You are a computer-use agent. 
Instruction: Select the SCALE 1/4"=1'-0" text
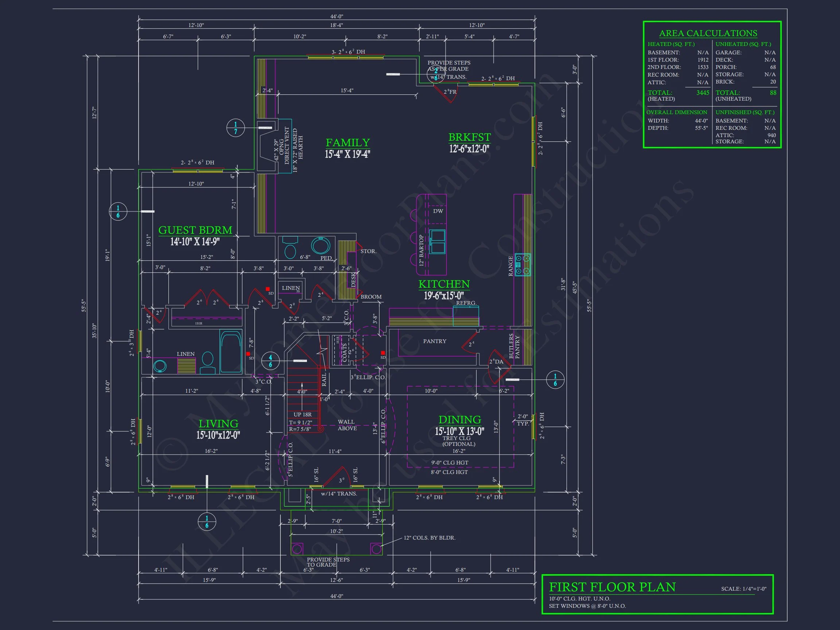point(743,589)
